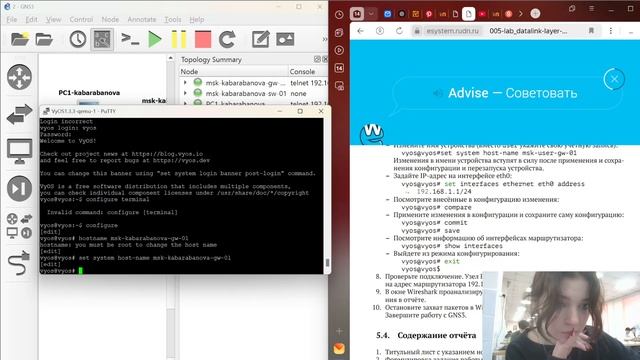Browse switches device category icon
The height and width of the screenshot is (360, 640).
point(19,114)
